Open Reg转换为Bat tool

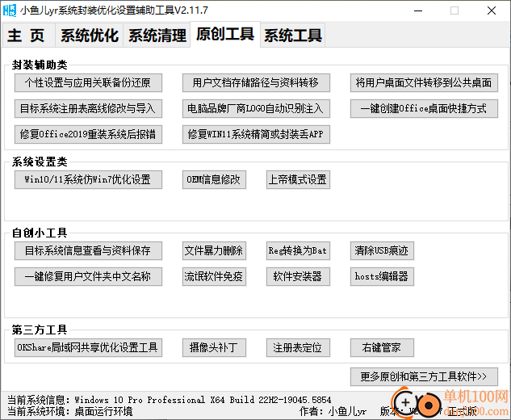tap(298, 250)
